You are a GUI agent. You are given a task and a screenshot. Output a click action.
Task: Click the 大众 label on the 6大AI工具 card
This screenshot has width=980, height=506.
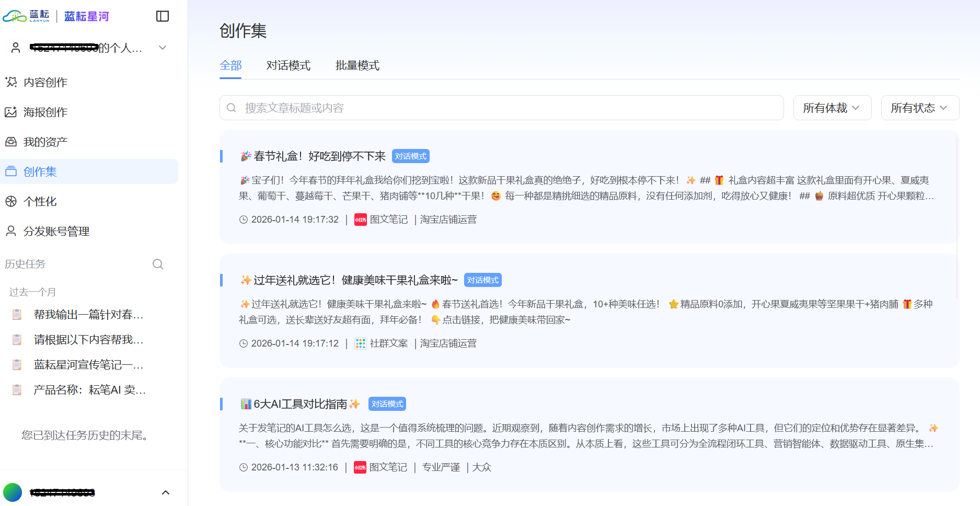click(x=482, y=467)
